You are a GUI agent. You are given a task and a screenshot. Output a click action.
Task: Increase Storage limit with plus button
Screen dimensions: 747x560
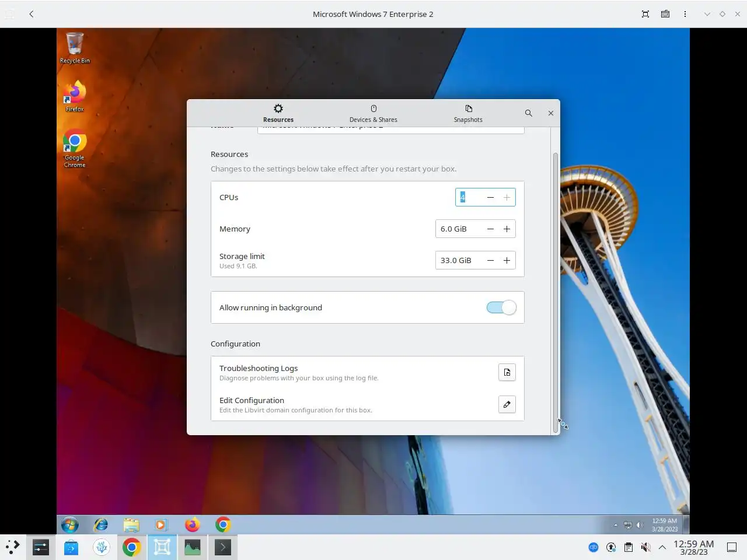(507, 260)
